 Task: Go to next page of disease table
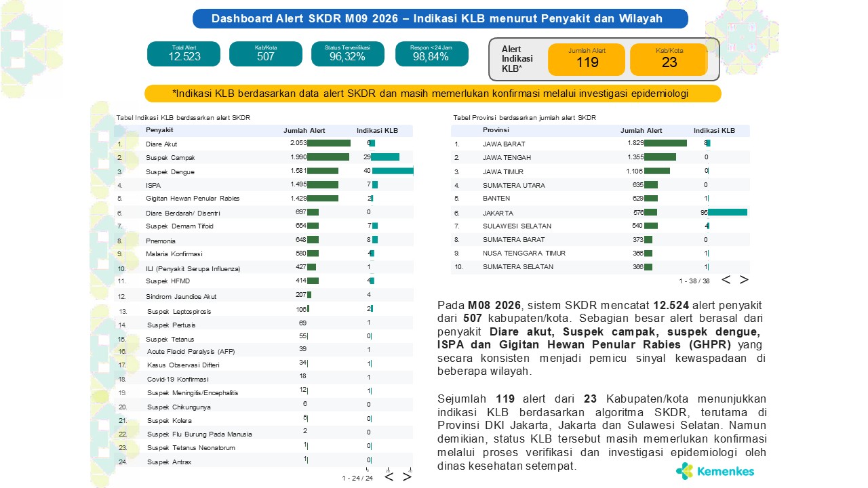tap(407, 476)
